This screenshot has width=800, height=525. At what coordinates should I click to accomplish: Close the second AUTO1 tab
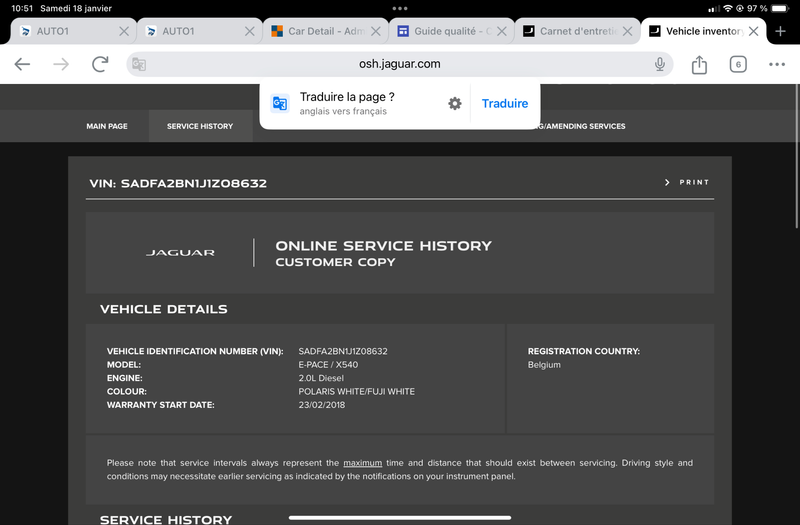[x=249, y=31]
